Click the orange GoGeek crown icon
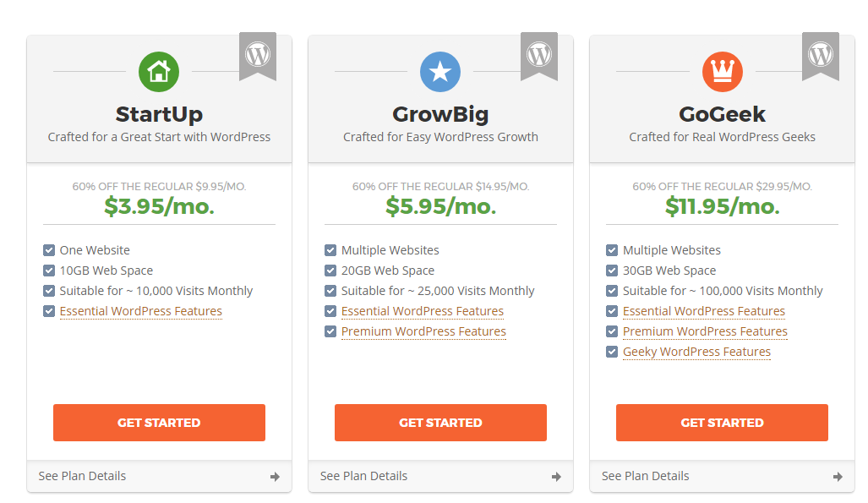 click(723, 72)
